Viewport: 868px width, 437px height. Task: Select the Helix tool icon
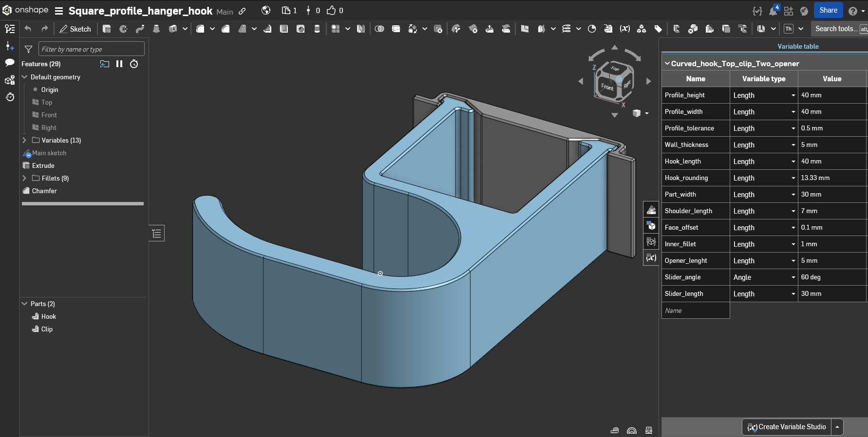tap(566, 29)
